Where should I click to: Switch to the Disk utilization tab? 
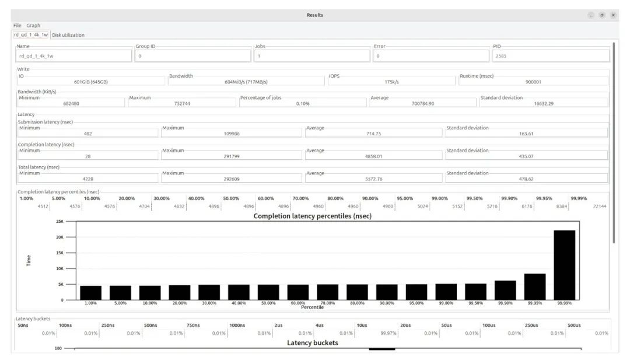click(68, 35)
